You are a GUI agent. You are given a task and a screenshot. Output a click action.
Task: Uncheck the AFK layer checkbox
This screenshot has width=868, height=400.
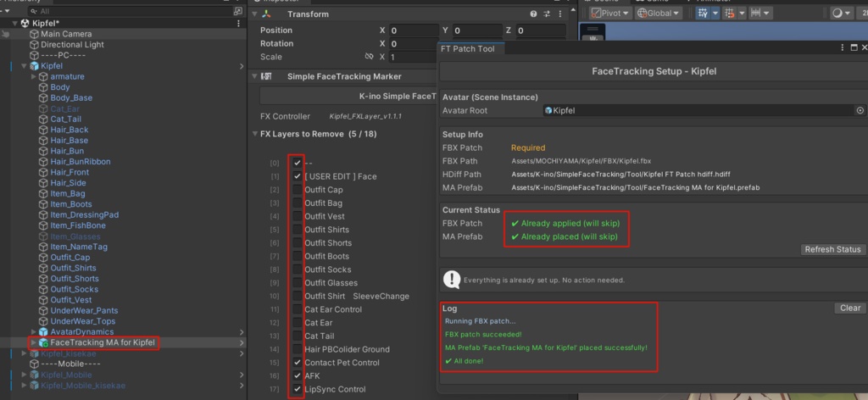(297, 375)
